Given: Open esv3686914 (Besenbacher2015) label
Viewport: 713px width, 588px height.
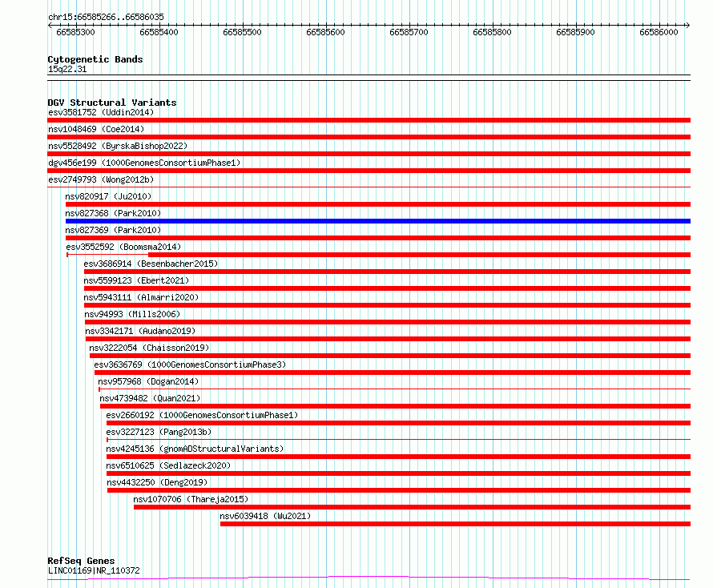Looking at the screenshot, I should click(151, 264).
